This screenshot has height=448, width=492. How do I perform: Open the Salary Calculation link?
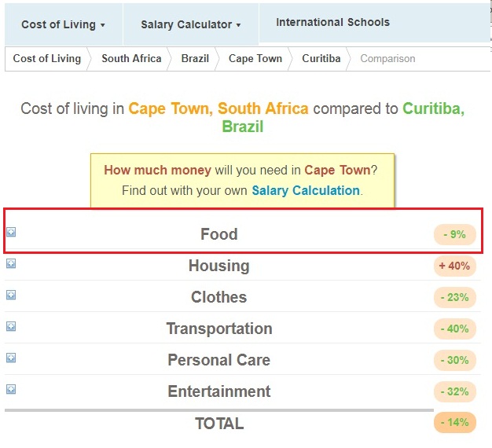point(306,190)
